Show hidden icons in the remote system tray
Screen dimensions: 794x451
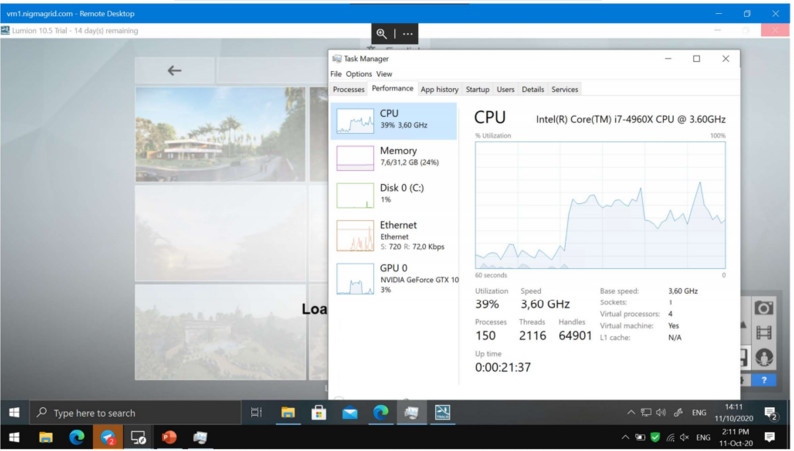(633, 414)
